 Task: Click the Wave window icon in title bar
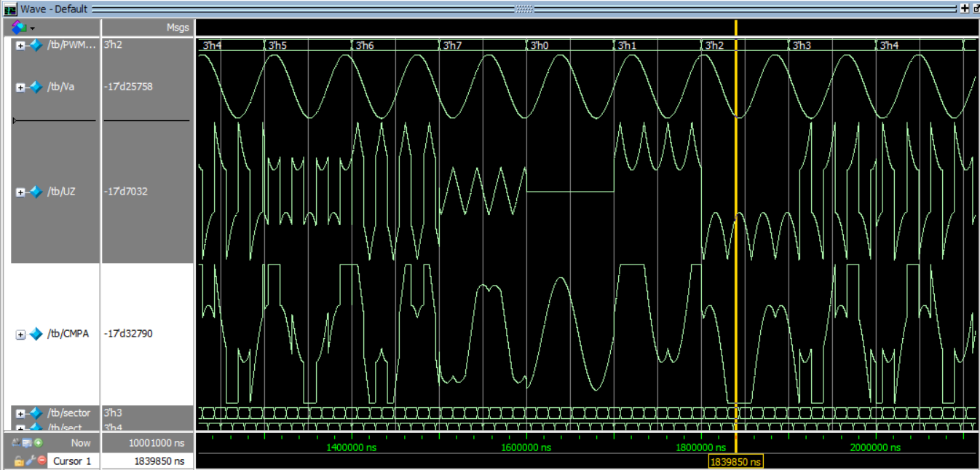(x=10, y=9)
